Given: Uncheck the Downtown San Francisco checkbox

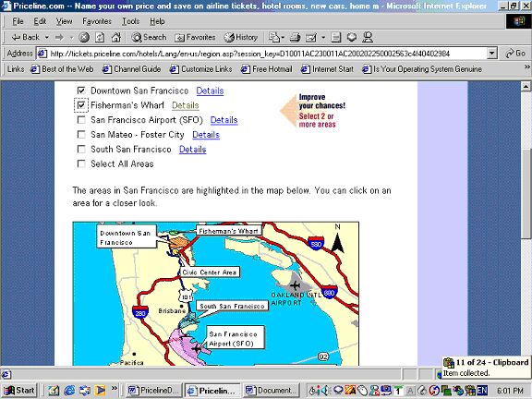Looking at the screenshot, I should (81, 91).
